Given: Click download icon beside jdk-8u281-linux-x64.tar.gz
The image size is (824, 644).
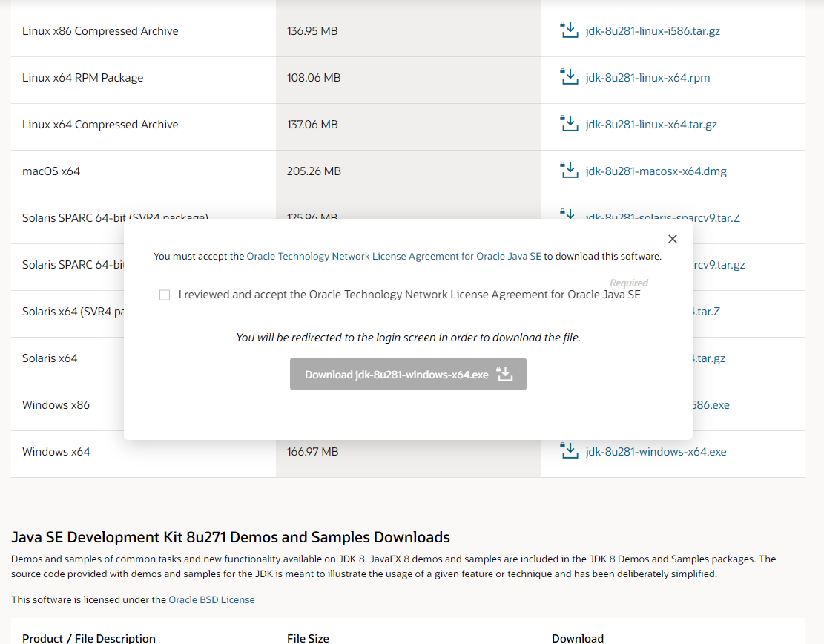Looking at the screenshot, I should pos(569,124).
